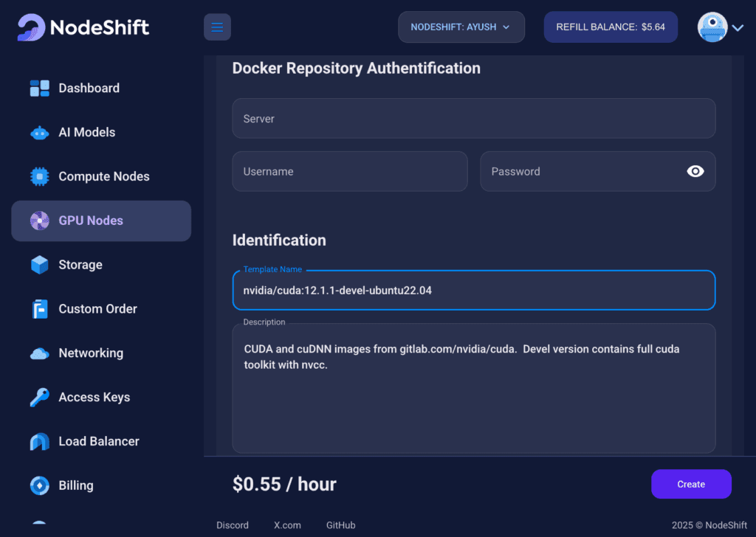Click the "Identification" heading
Screen dimensions: 756x537
pos(279,240)
